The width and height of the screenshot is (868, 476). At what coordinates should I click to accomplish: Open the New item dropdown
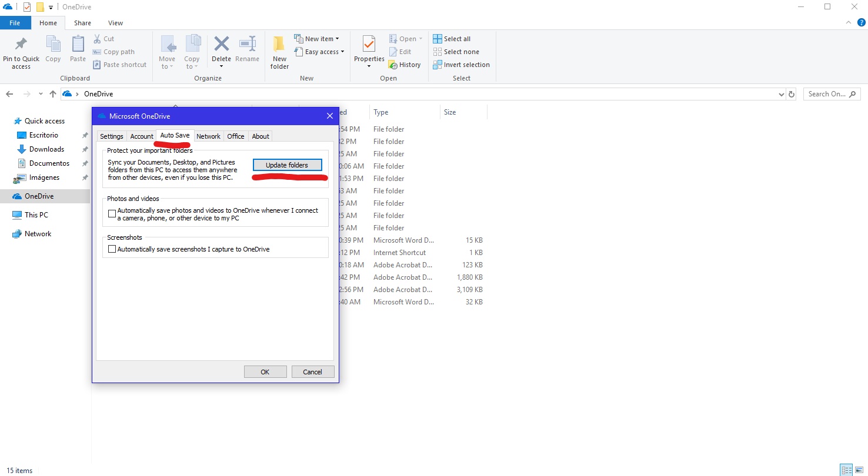(316, 39)
